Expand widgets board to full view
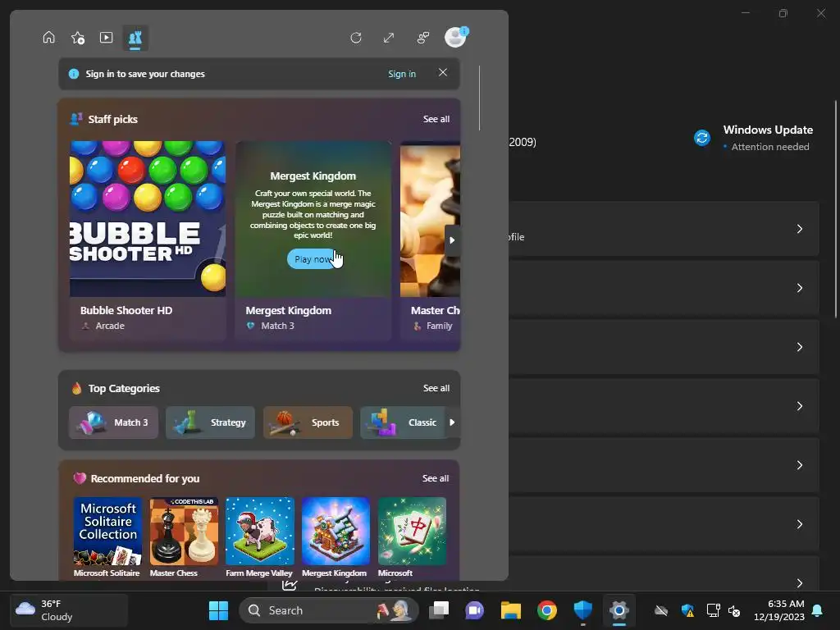The image size is (840, 630). pyautogui.click(x=389, y=38)
